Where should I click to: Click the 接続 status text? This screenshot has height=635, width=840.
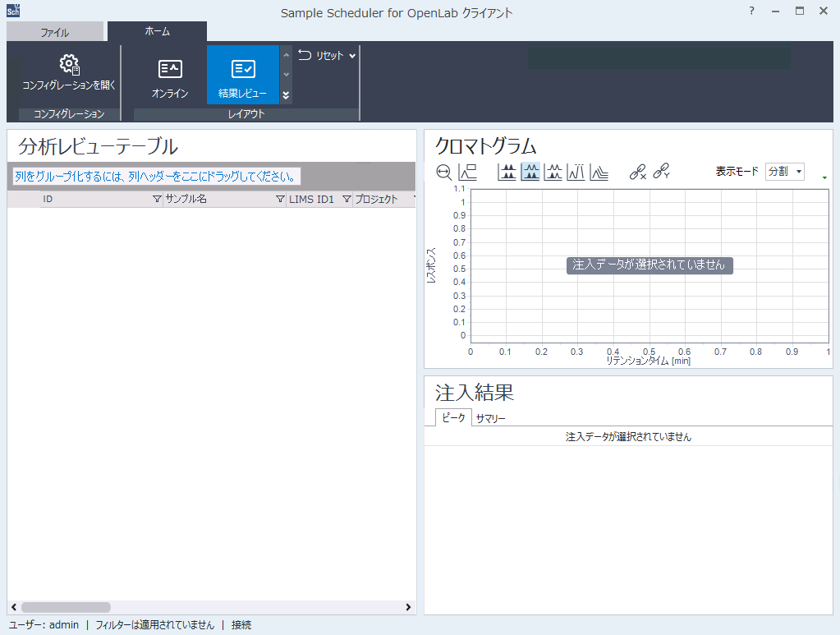point(241,625)
